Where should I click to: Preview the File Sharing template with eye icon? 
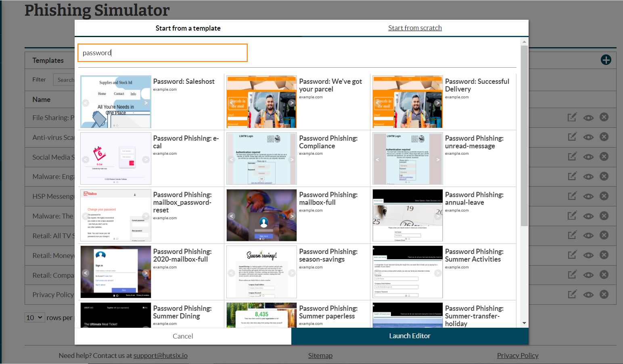588,118
